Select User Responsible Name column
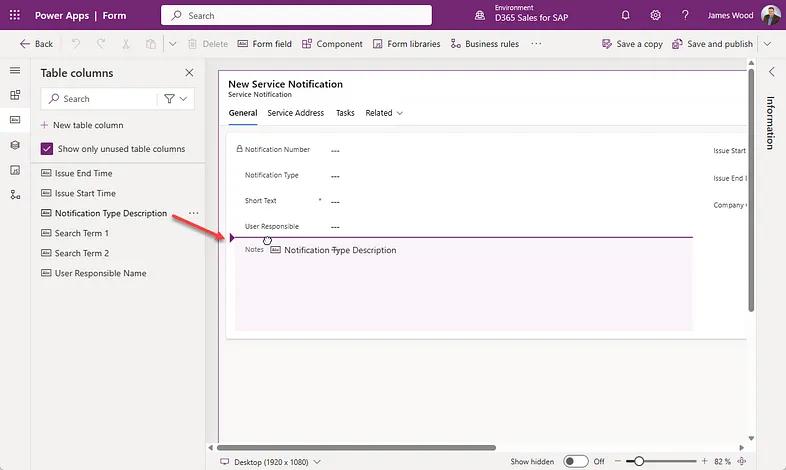 click(x=94, y=273)
